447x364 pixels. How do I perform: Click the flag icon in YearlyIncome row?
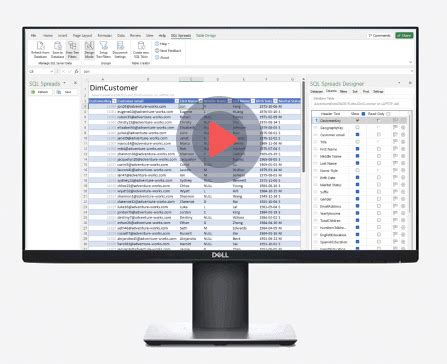pyautogui.click(x=395, y=213)
